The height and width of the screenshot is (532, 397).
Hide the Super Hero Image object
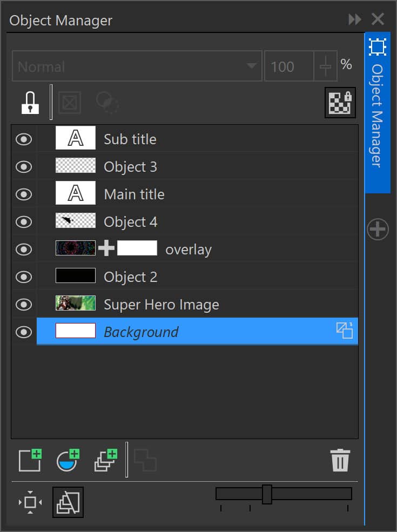(x=24, y=304)
